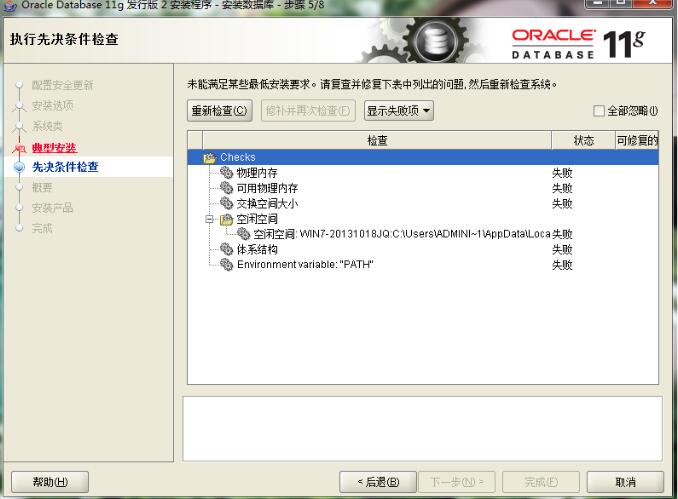
Task: Select Environment variable "PATH" row
Action: pyautogui.click(x=423, y=264)
